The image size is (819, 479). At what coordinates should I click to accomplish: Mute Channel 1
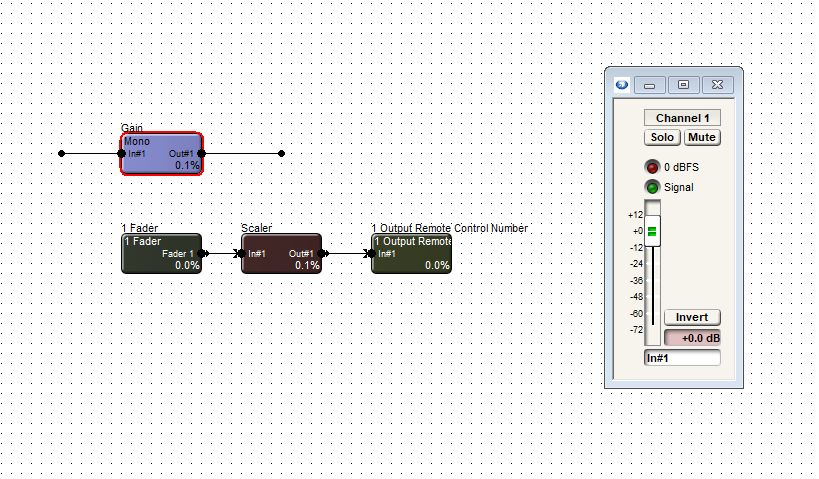701,137
